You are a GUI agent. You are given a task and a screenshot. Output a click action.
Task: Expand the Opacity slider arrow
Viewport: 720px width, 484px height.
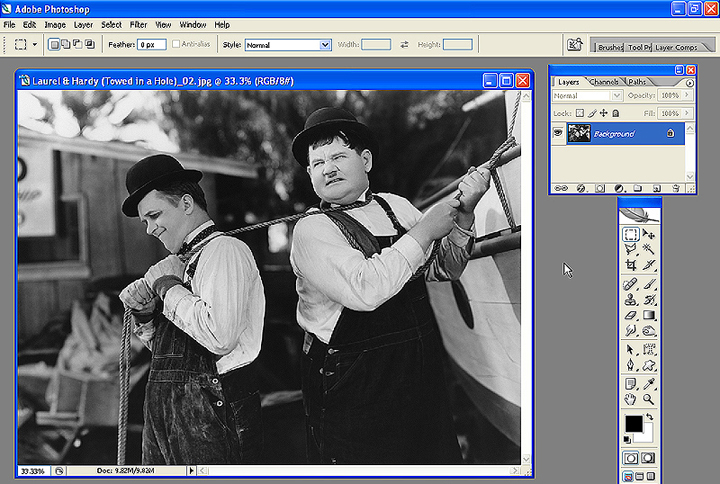pos(685,96)
